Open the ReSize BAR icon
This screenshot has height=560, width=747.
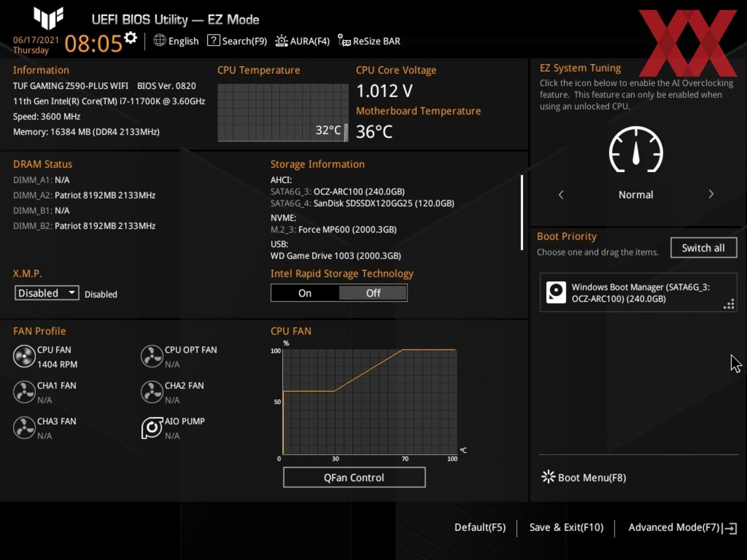(344, 41)
